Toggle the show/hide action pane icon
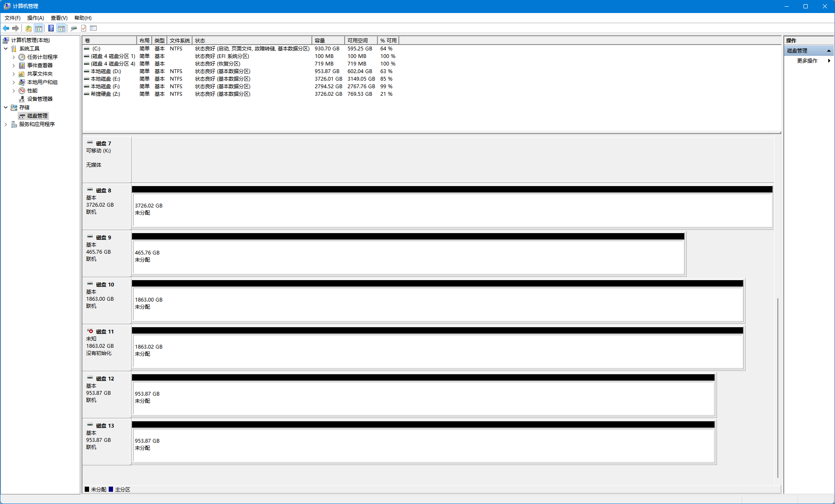Viewport: 835px width, 504px height. tap(61, 28)
